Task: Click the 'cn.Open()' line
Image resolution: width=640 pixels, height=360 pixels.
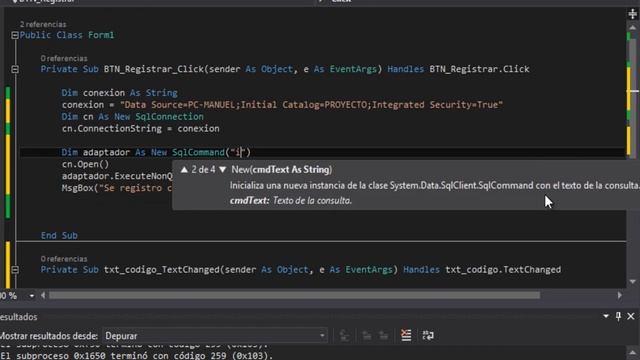Action: click(85, 164)
